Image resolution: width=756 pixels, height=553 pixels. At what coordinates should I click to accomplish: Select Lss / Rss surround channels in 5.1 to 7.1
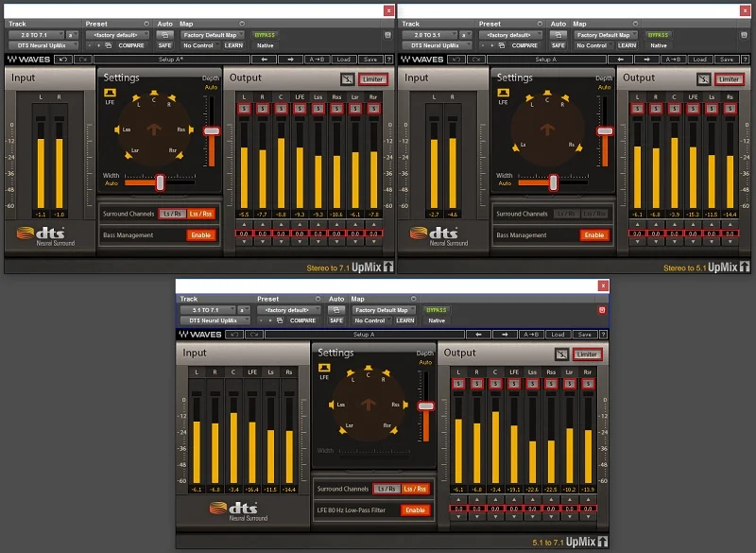point(415,489)
